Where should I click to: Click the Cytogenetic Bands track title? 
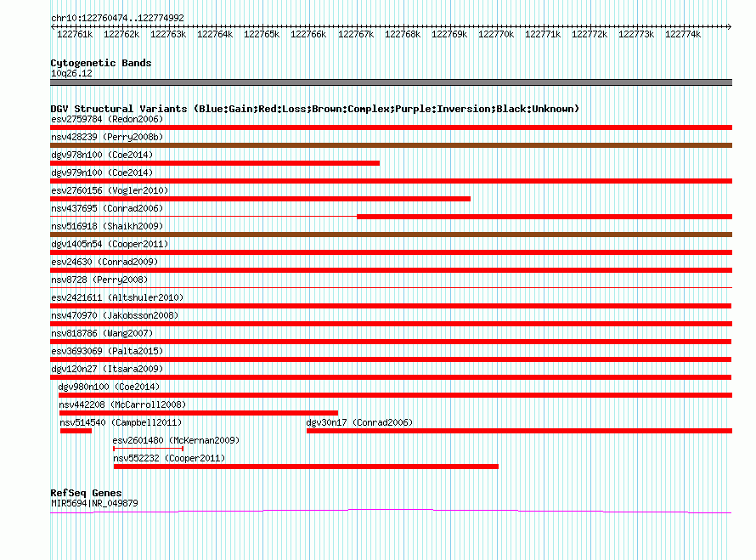[101, 63]
